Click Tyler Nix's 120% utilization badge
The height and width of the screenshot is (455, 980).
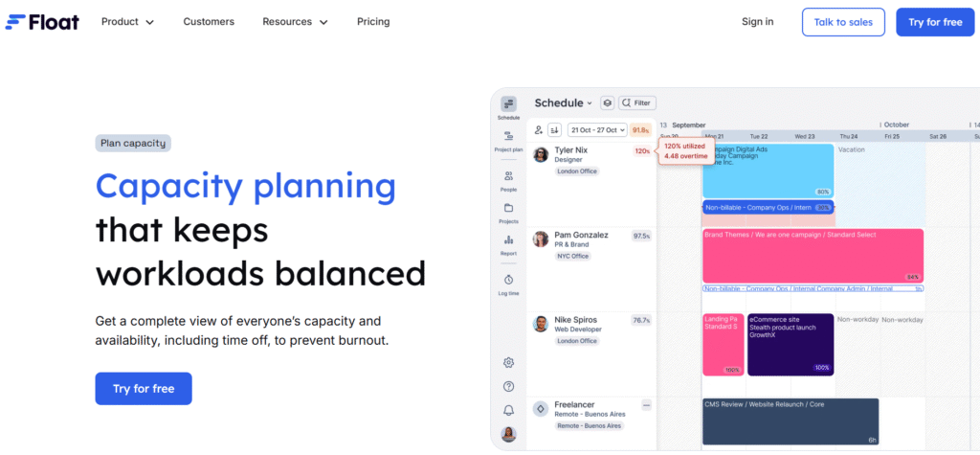[x=642, y=151]
